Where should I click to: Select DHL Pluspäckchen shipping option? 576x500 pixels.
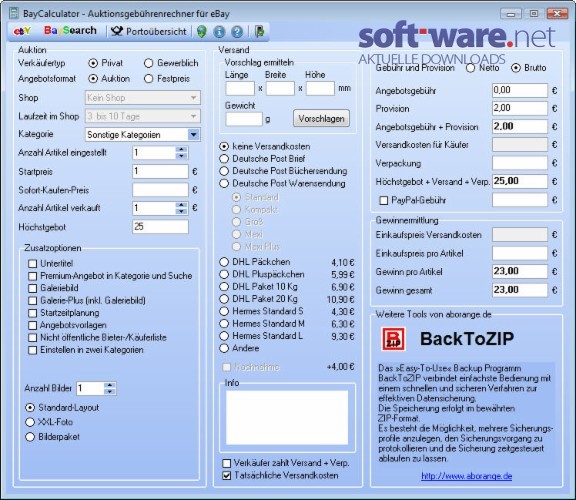(x=224, y=274)
